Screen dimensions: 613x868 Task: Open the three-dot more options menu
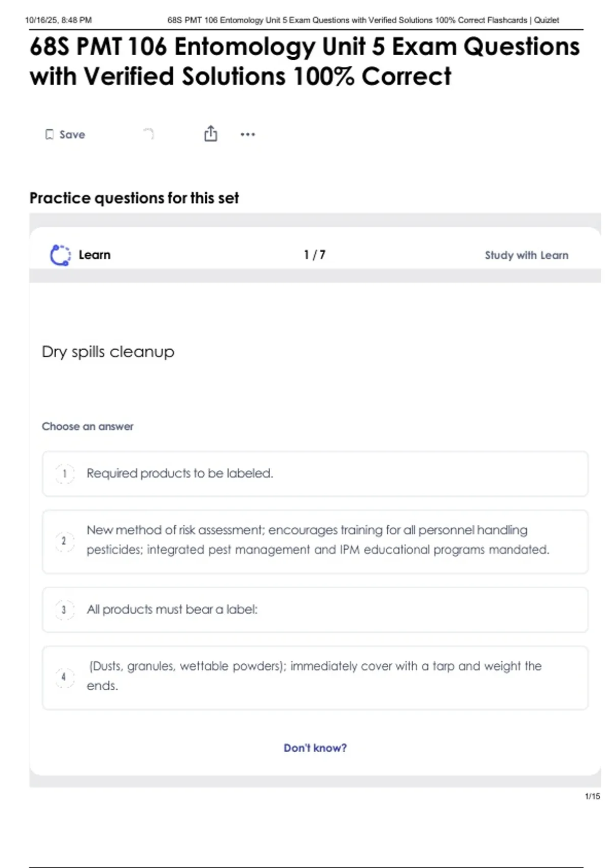point(248,134)
